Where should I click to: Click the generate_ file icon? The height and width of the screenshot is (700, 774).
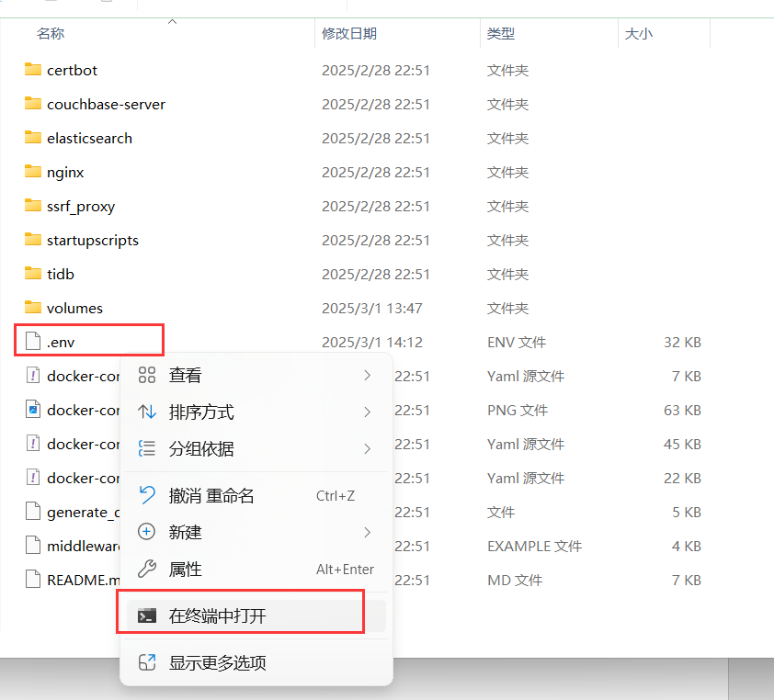click(x=33, y=512)
